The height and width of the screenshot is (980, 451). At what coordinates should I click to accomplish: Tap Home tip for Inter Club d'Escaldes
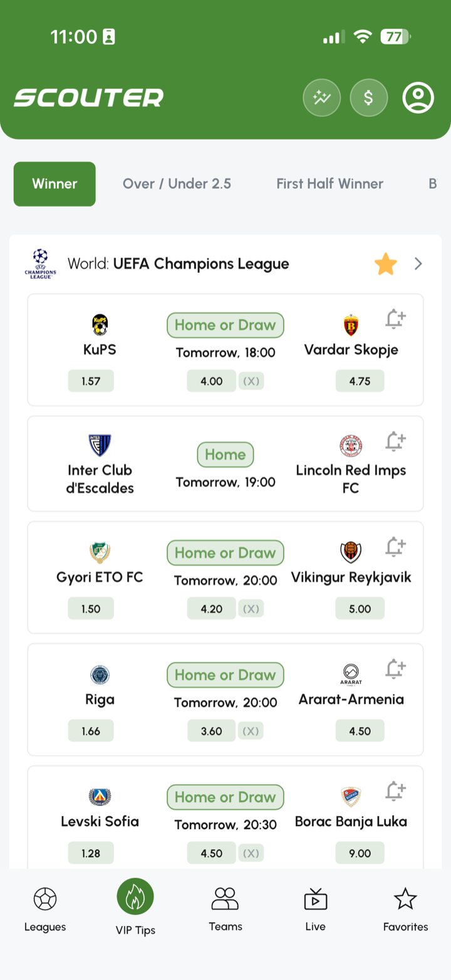pos(225,455)
